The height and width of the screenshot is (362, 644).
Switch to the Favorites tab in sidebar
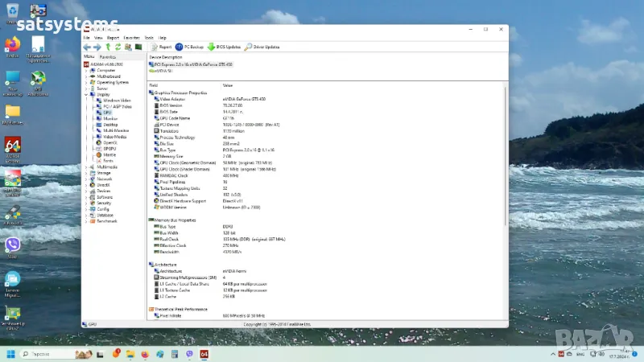click(107, 57)
